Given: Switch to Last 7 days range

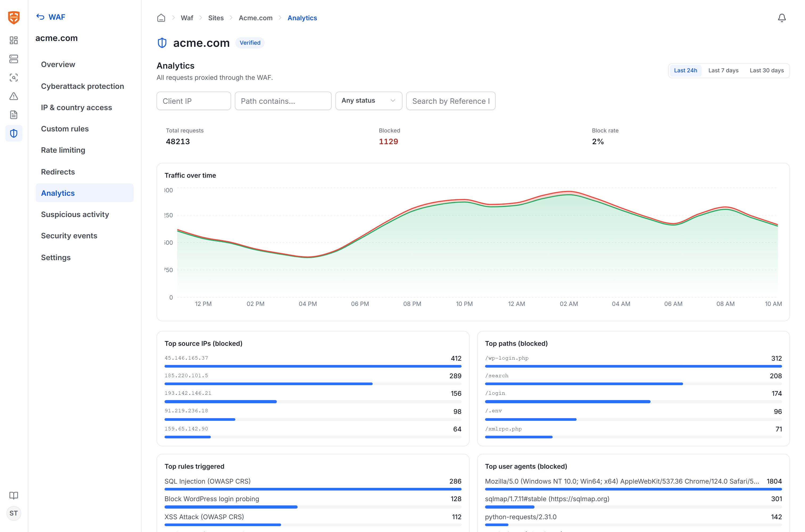Looking at the screenshot, I should [x=723, y=70].
